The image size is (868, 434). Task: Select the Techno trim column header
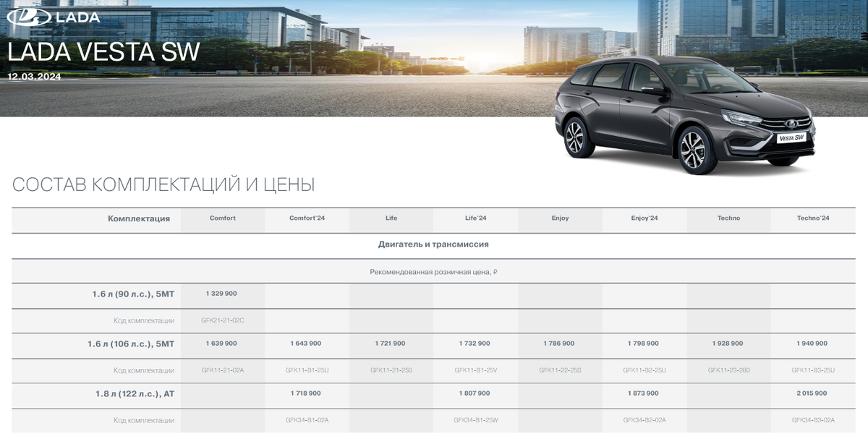click(x=729, y=218)
